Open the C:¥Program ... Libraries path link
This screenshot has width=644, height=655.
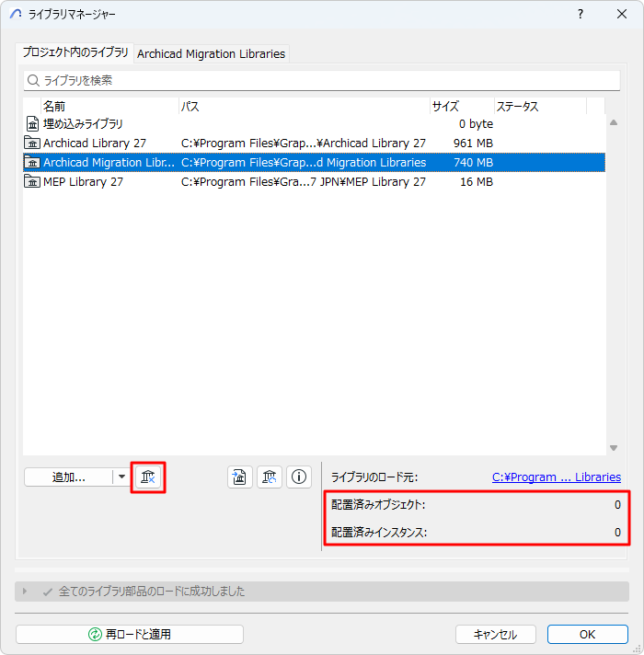(x=557, y=477)
